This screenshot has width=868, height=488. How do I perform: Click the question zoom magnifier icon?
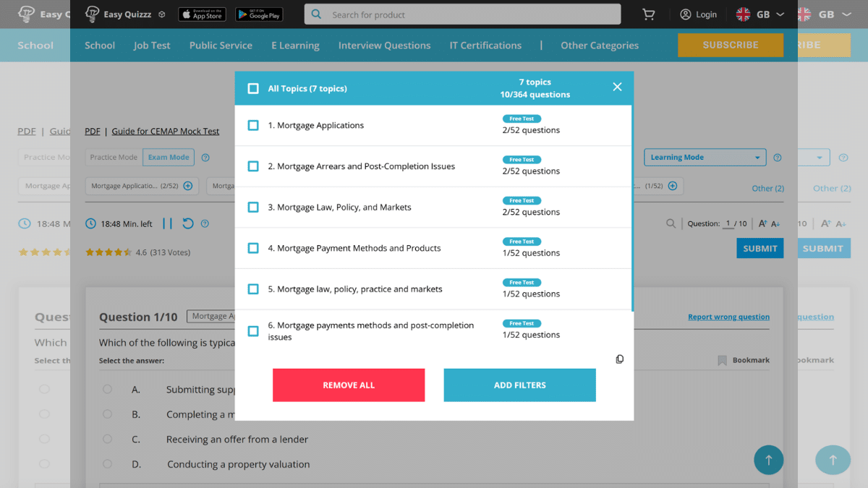(x=671, y=223)
